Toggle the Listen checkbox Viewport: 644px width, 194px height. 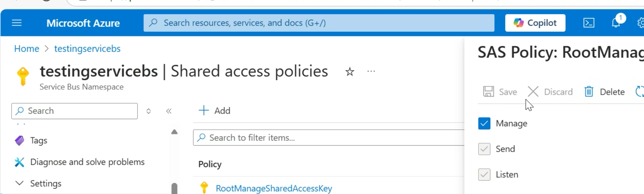click(x=484, y=174)
